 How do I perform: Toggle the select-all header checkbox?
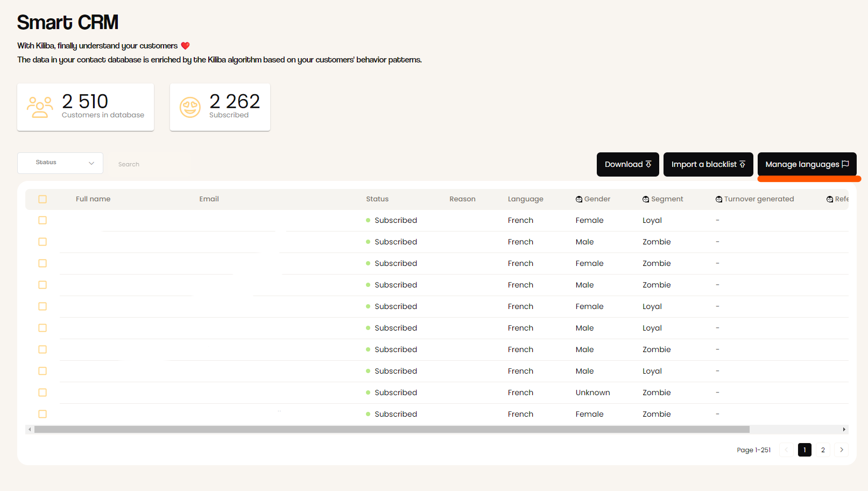click(x=43, y=199)
